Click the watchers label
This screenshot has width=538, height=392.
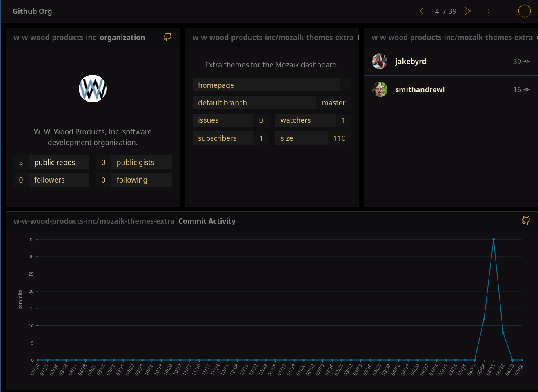click(296, 120)
